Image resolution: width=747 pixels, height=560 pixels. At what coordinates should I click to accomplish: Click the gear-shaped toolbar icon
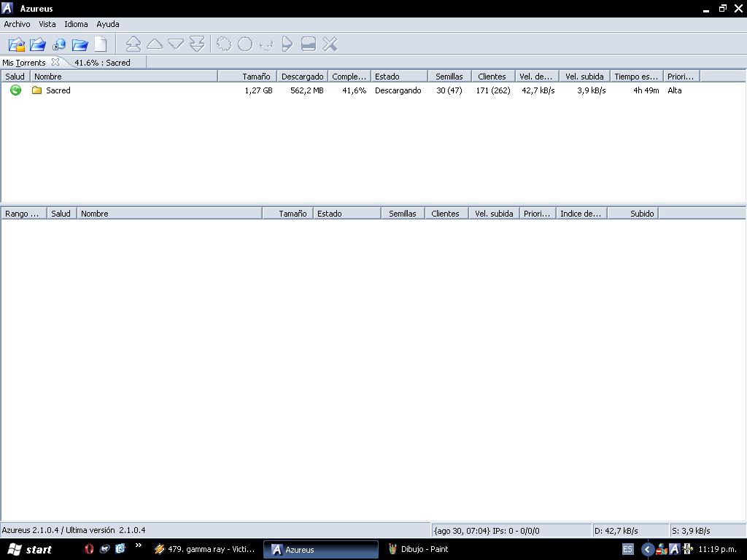224,44
